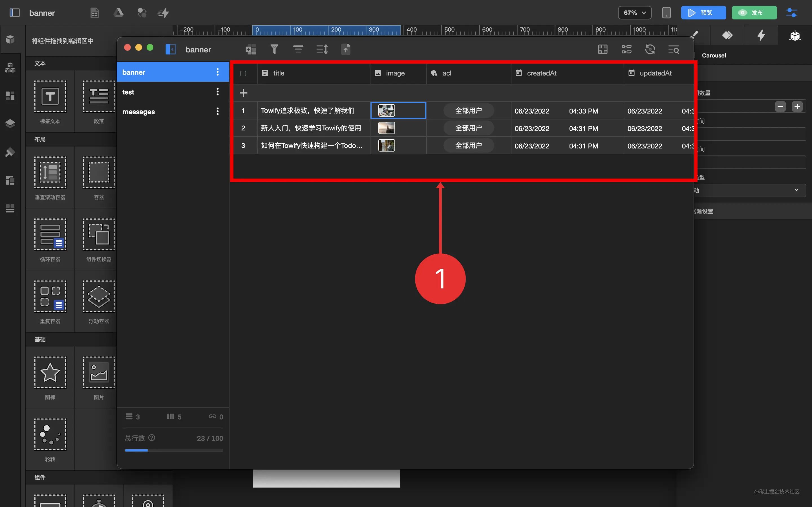812x507 pixels.
Task: Click the filter funnel icon in table toolbar
Action: coord(274,50)
